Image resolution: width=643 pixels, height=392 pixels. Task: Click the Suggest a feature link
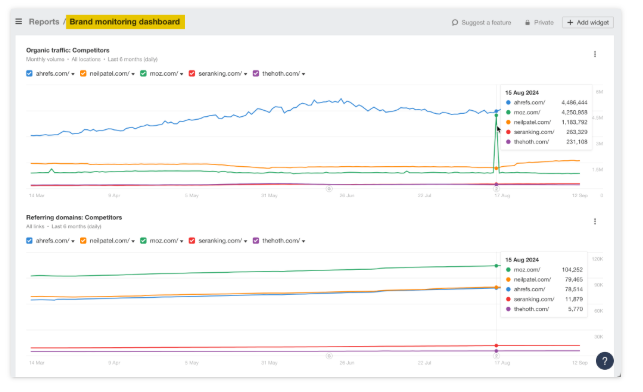[481, 22]
